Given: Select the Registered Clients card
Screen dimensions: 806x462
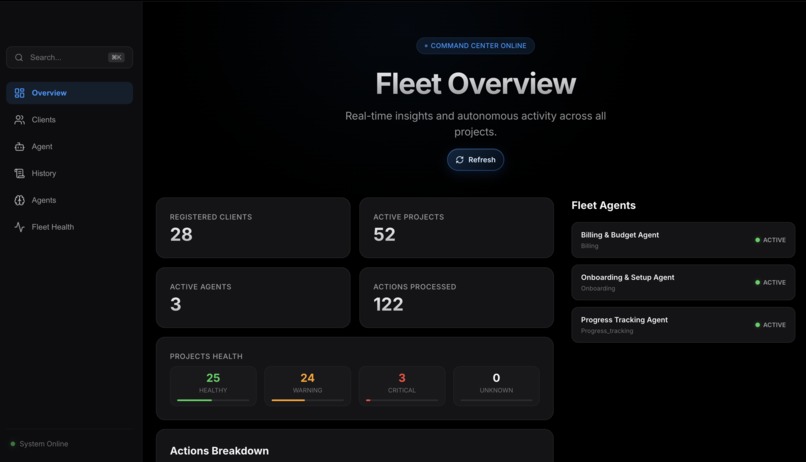Looking at the screenshot, I should pyautogui.click(x=253, y=228).
